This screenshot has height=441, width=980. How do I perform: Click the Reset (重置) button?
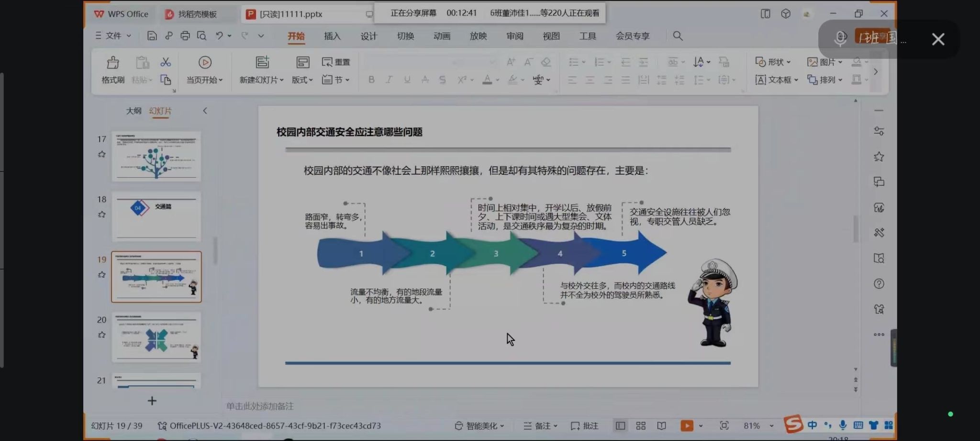[x=336, y=62]
